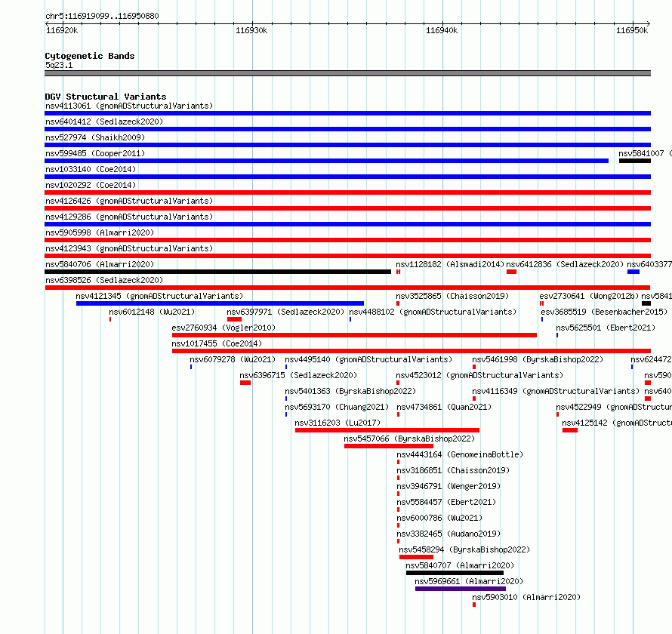Select nsv6079278 (Wu2021) label

point(233,359)
